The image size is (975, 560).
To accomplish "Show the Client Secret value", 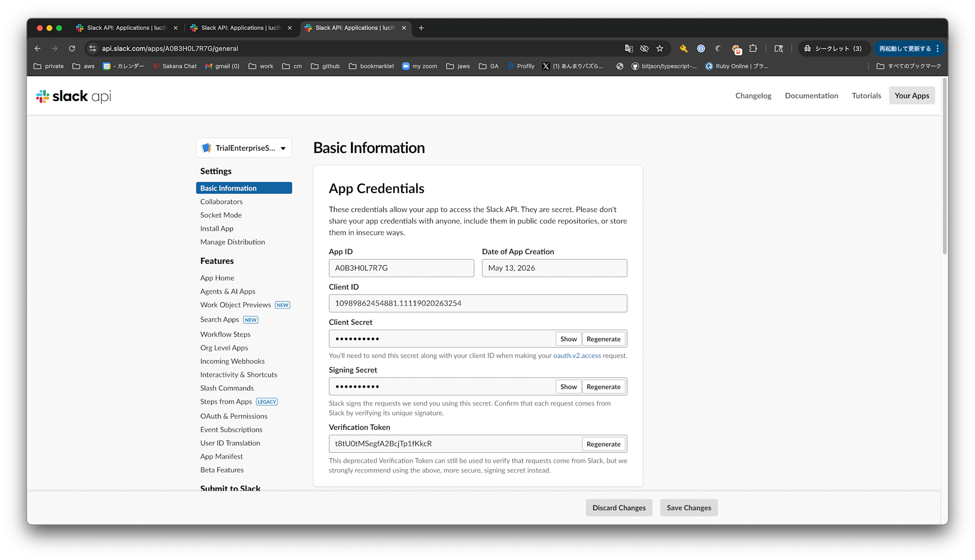I will 568,339.
